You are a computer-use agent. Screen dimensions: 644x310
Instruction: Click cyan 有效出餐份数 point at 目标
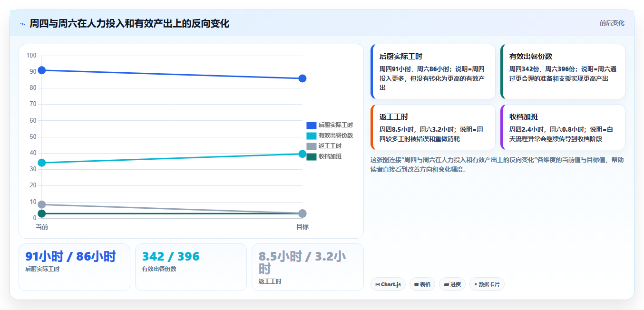click(x=302, y=154)
